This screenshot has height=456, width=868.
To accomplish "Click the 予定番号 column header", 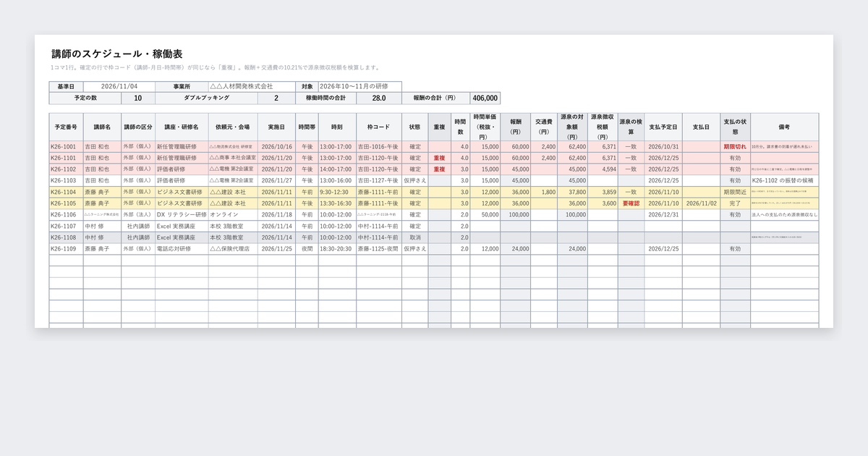I will pyautogui.click(x=66, y=127).
